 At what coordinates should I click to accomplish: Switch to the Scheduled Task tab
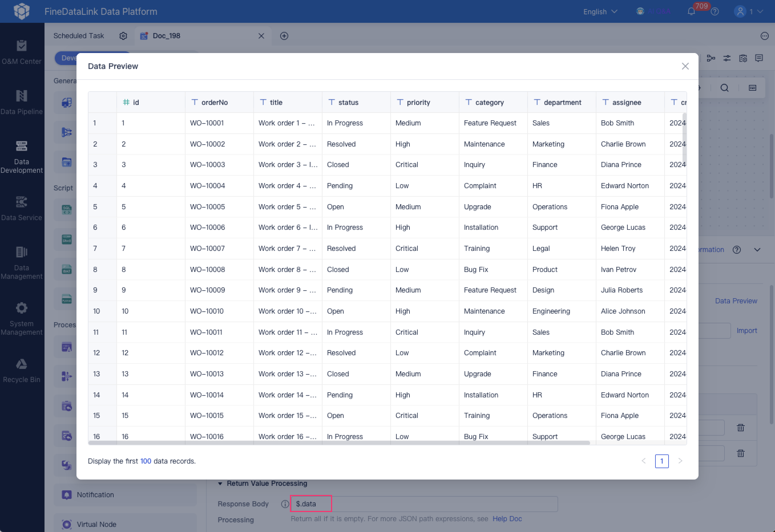tap(79, 36)
